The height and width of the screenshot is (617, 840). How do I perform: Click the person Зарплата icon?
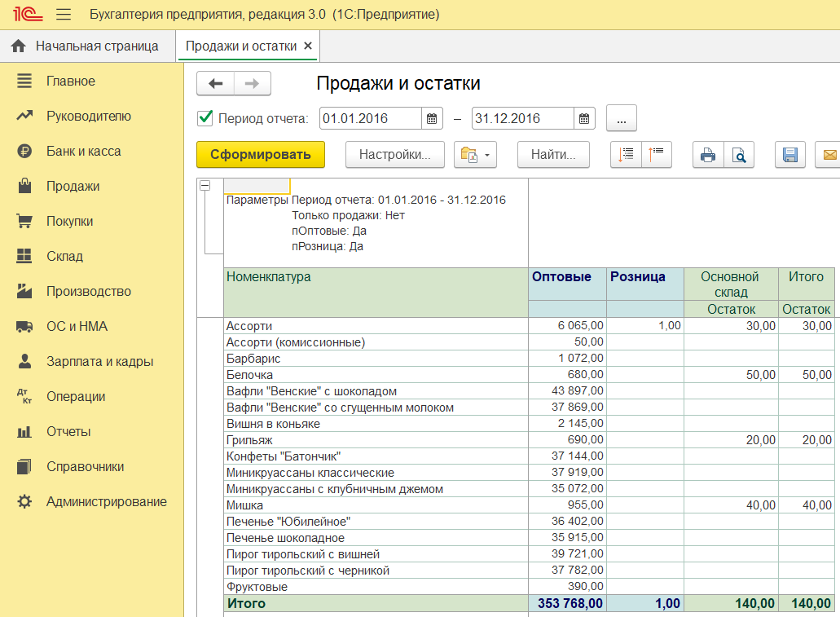click(24, 361)
